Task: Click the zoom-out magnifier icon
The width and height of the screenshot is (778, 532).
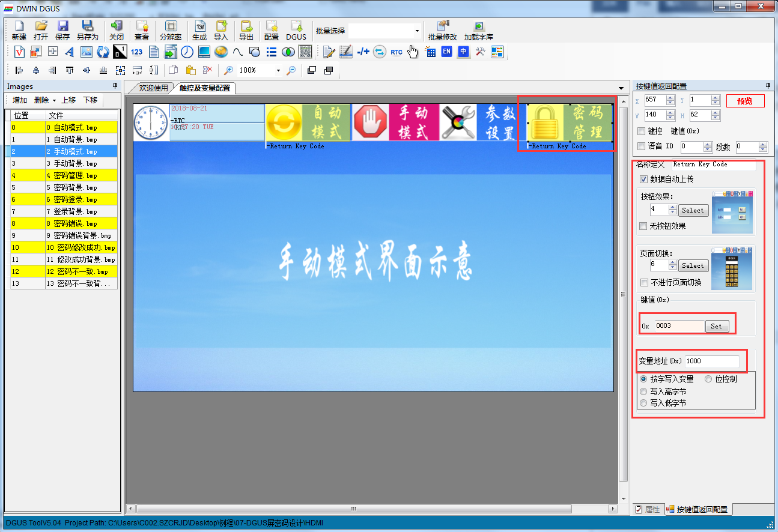Action: [291, 70]
